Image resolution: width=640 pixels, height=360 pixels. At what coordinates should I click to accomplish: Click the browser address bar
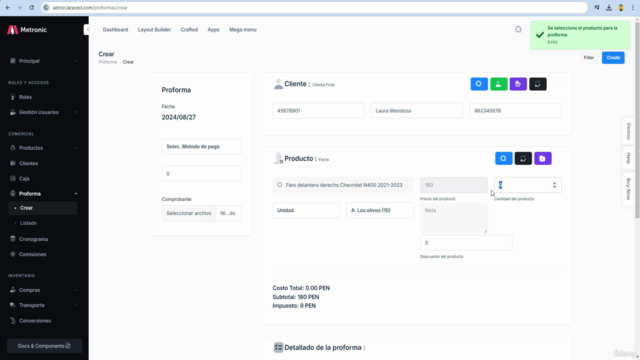tap(314, 8)
